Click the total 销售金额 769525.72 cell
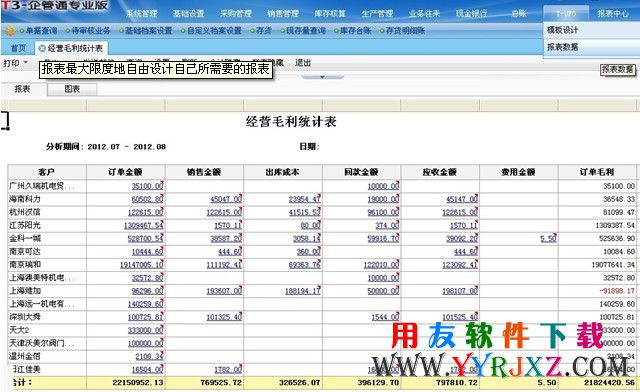The width and height of the screenshot is (640, 392). (204, 383)
